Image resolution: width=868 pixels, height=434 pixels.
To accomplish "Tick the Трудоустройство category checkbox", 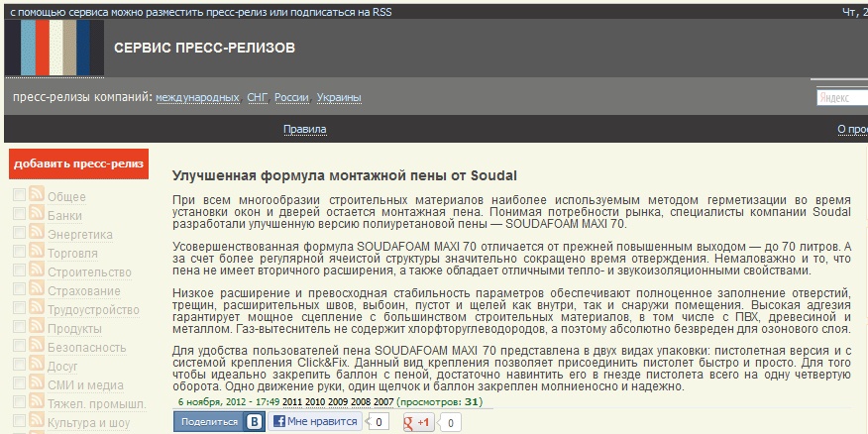I will [x=20, y=308].
